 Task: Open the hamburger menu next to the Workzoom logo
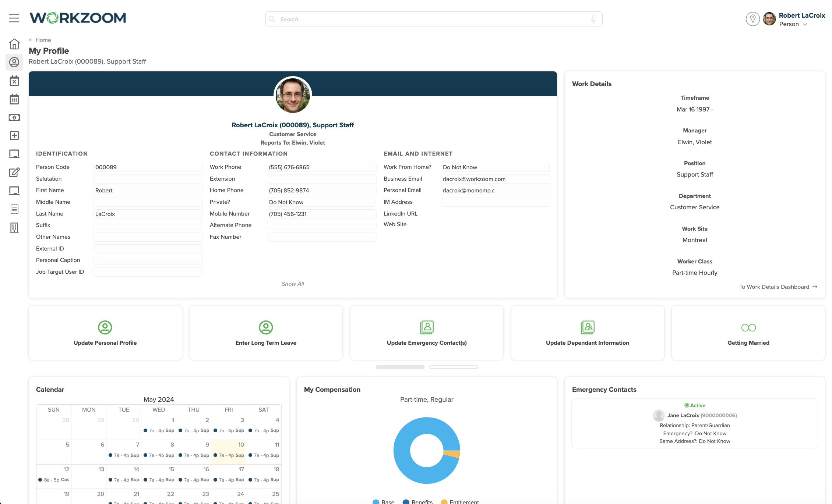point(14,18)
